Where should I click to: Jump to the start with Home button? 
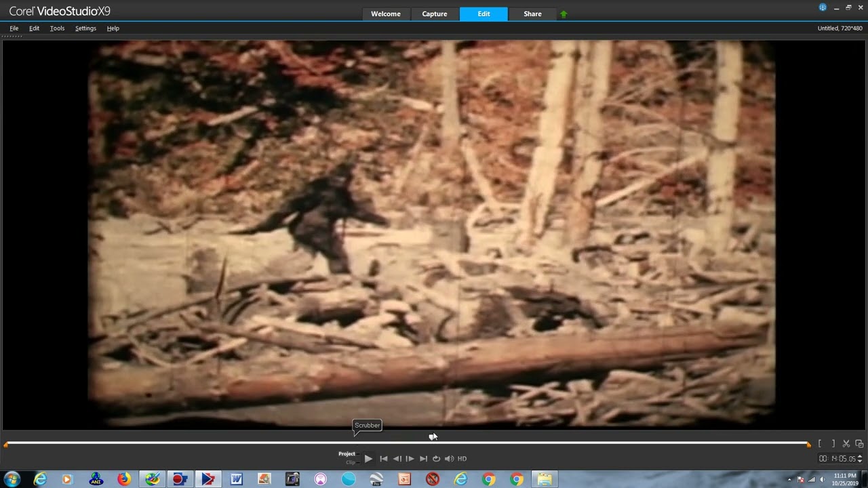click(383, 459)
